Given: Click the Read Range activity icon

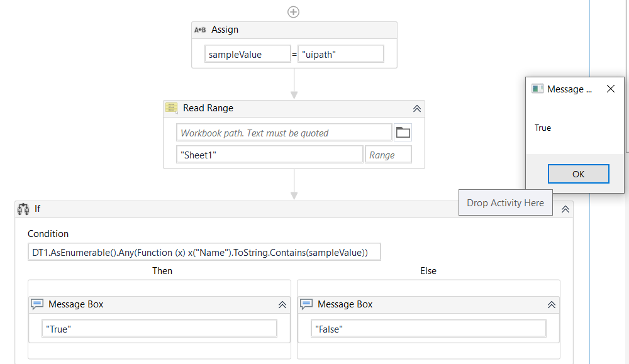Looking at the screenshot, I should (171, 108).
